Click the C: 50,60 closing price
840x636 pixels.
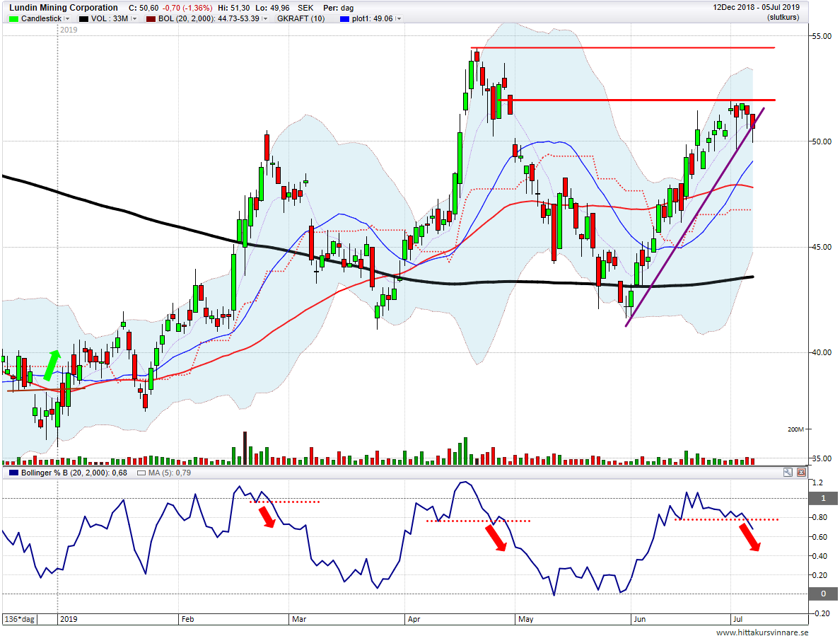[x=144, y=8]
